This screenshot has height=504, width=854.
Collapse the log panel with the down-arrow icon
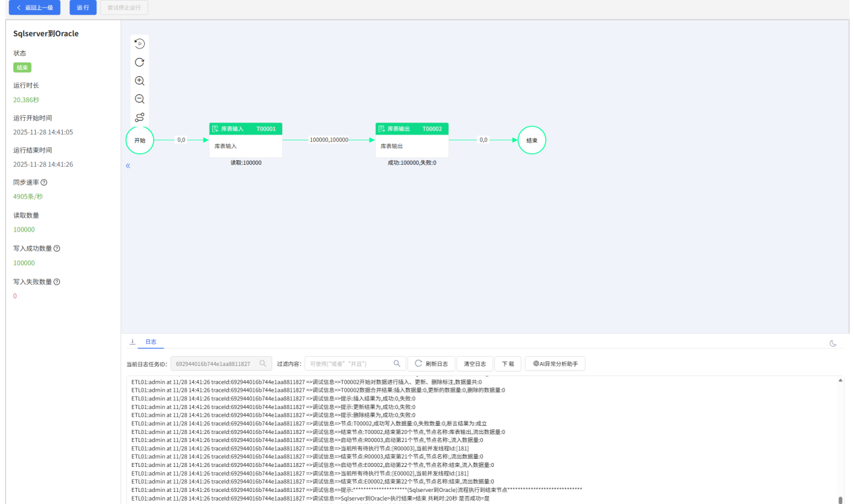click(x=132, y=342)
